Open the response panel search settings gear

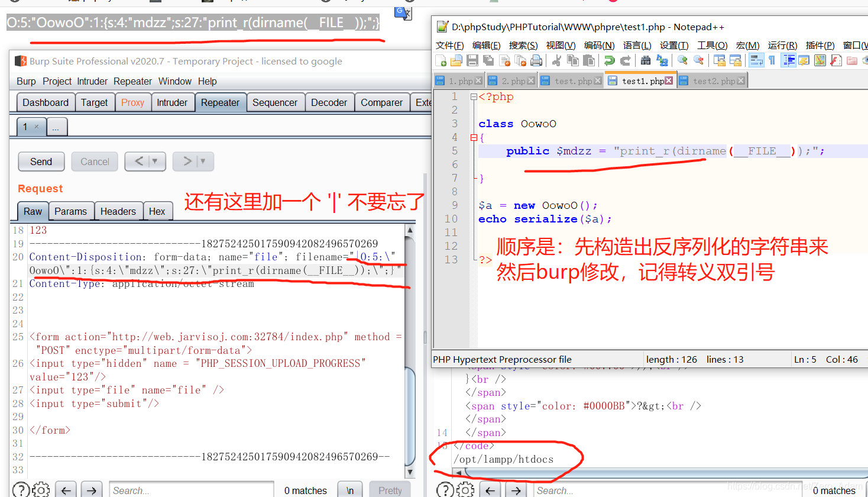465,490
